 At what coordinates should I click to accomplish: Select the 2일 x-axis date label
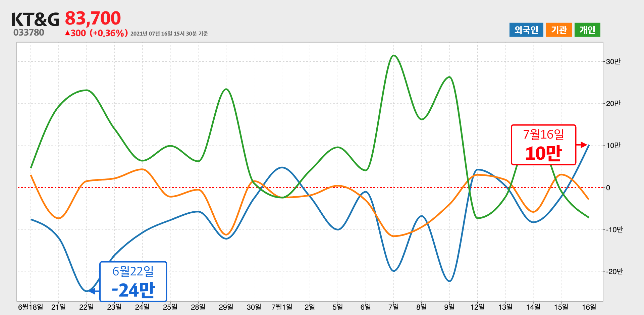[x=310, y=307]
